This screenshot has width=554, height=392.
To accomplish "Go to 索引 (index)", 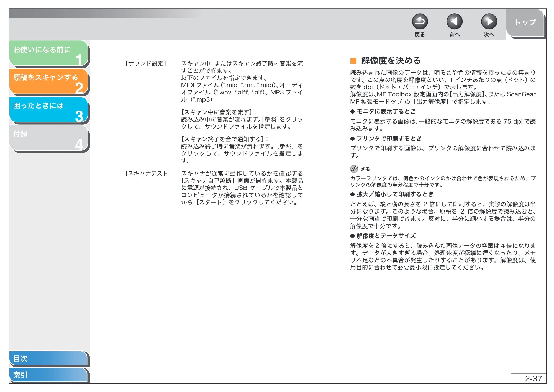I will pyautogui.click(x=48, y=375).
